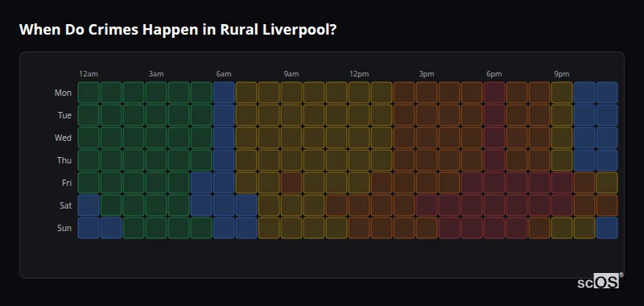644x306 pixels.
Task: Click the 12am column label
Action: tap(89, 74)
